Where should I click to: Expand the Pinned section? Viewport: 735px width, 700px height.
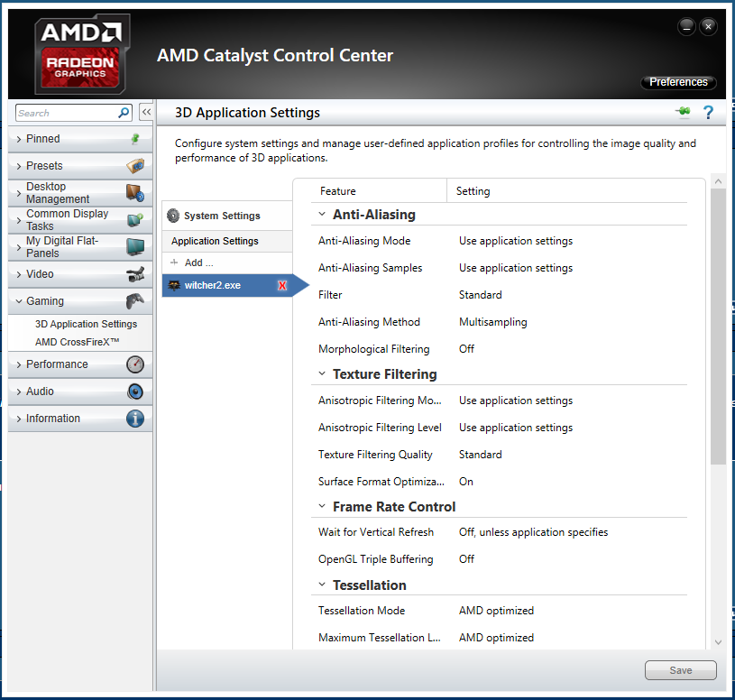(19, 139)
